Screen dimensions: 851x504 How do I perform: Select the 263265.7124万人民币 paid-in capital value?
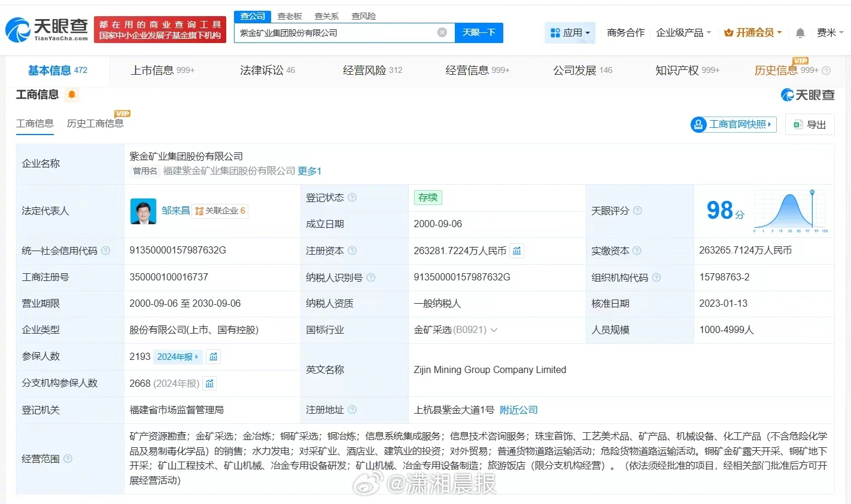click(746, 250)
